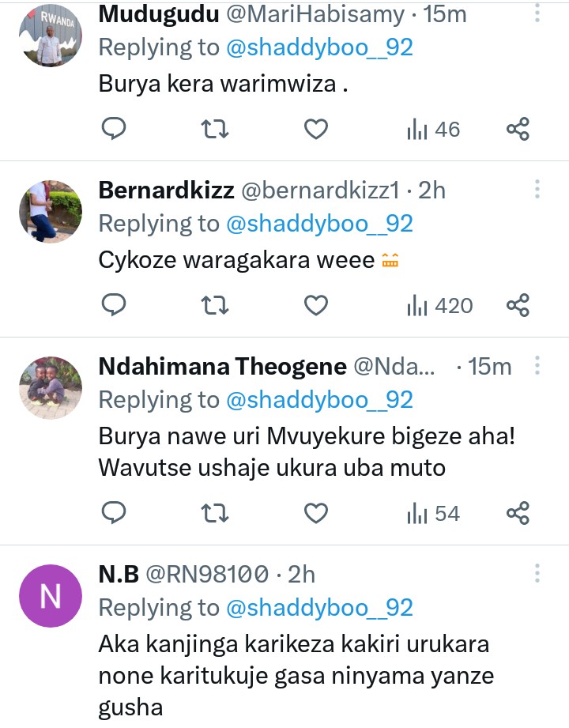Reply to Bernardkizz's tweet

(x=114, y=305)
